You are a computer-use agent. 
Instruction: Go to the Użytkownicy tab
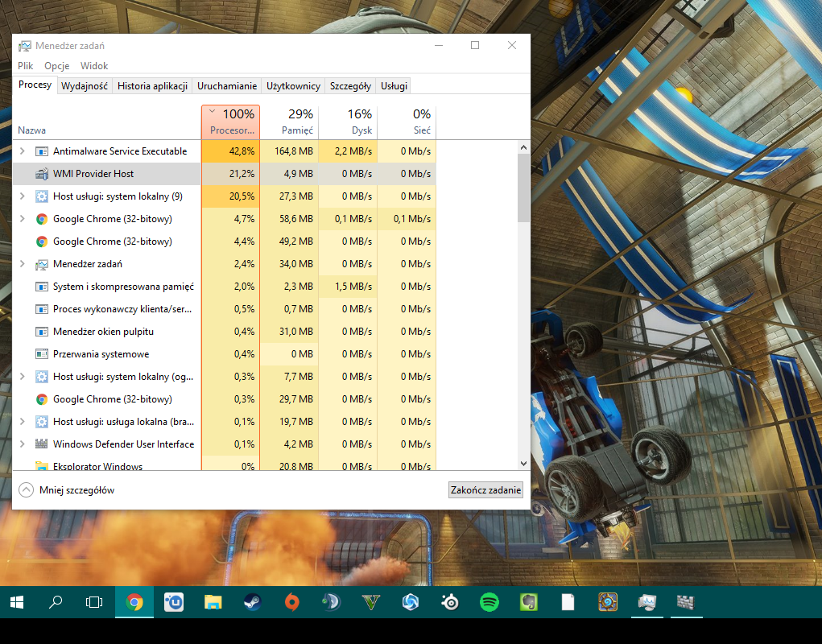click(x=294, y=86)
